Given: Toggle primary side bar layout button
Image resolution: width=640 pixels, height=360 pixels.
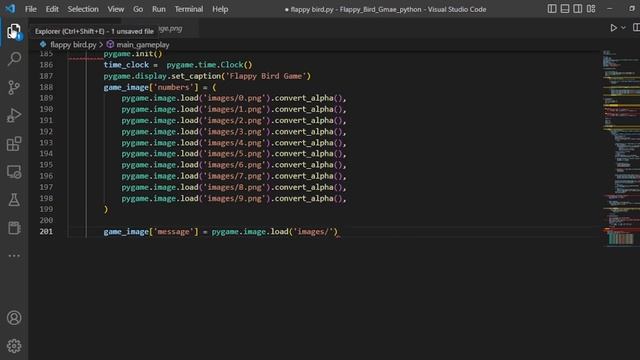Looking at the screenshot, I should point(552,9).
